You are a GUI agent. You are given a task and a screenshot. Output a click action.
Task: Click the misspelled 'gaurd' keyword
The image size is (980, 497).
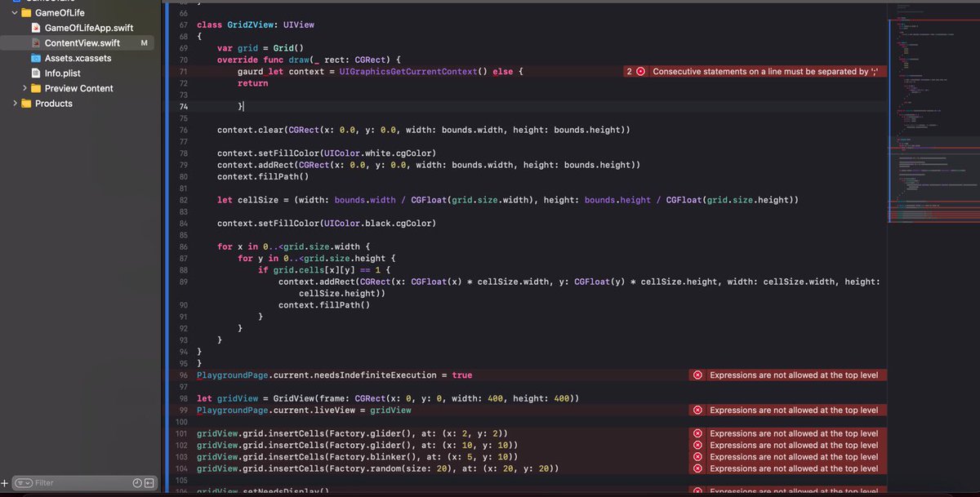[x=251, y=72]
